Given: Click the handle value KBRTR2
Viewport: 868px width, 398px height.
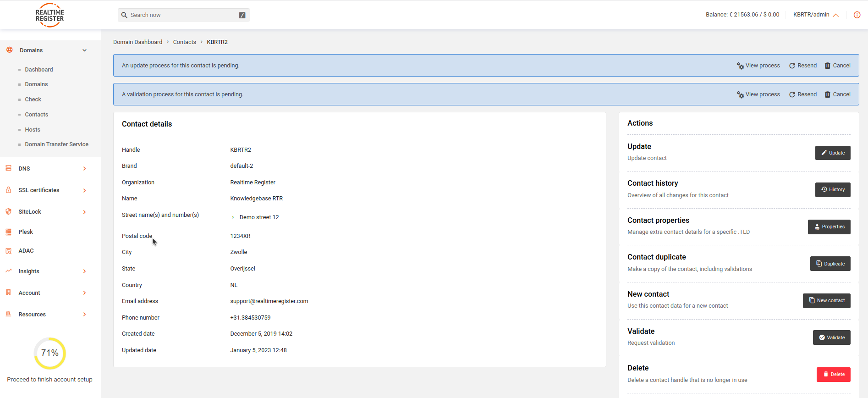Looking at the screenshot, I should pos(241,150).
